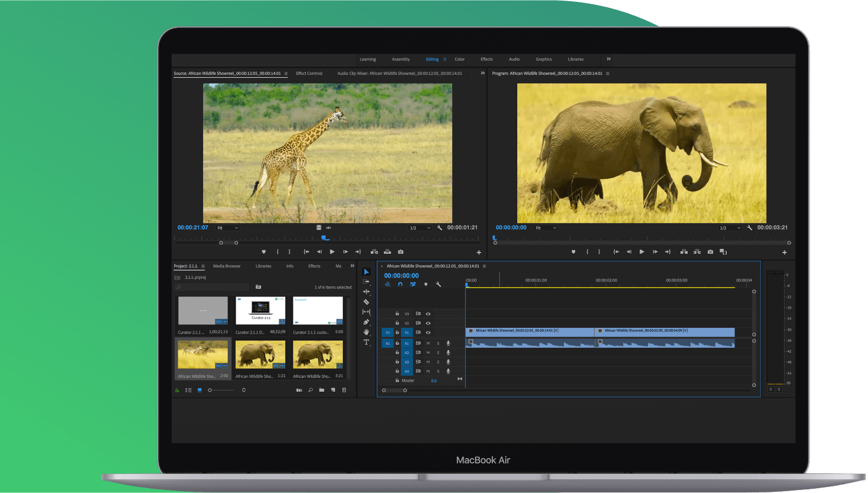The height and width of the screenshot is (493, 868).
Task: Select the Type tool
Action: pos(366,342)
